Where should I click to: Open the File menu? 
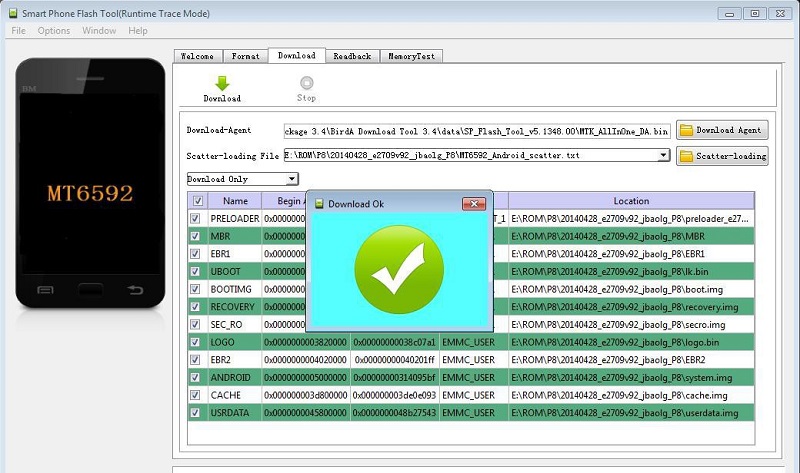point(18,31)
